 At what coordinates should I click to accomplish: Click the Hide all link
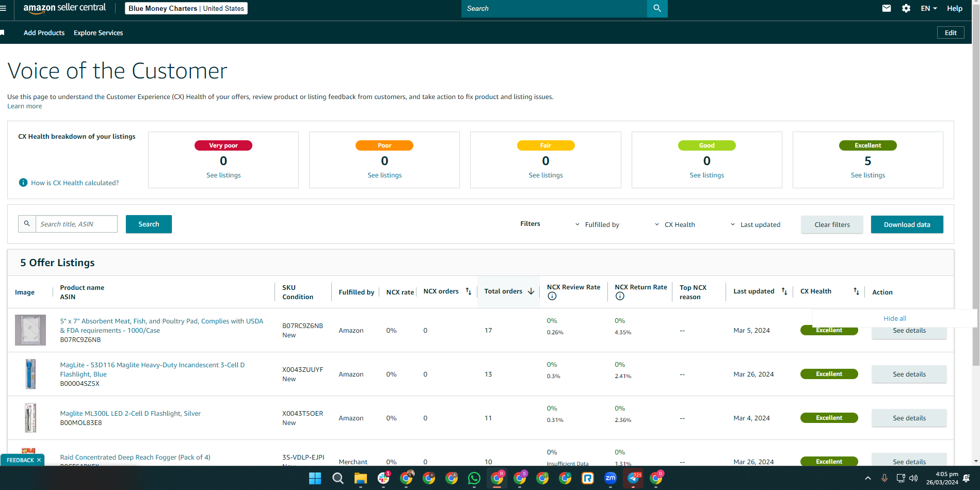[x=895, y=318]
